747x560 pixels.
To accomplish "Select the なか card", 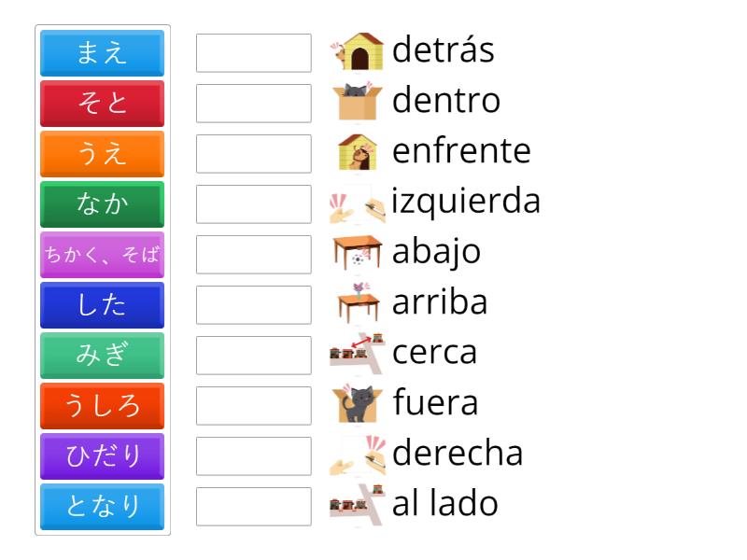I will tap(102, 204).
